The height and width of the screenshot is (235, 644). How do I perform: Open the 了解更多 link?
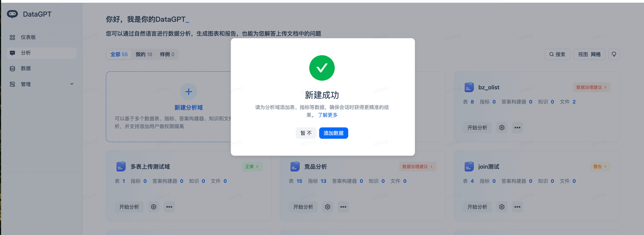328,115
